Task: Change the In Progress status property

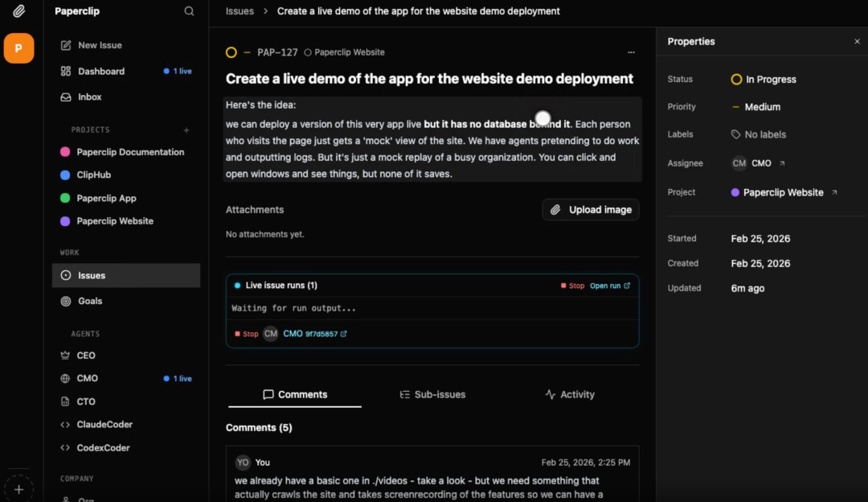Action: pyautogui.click(x=764, y=80)
